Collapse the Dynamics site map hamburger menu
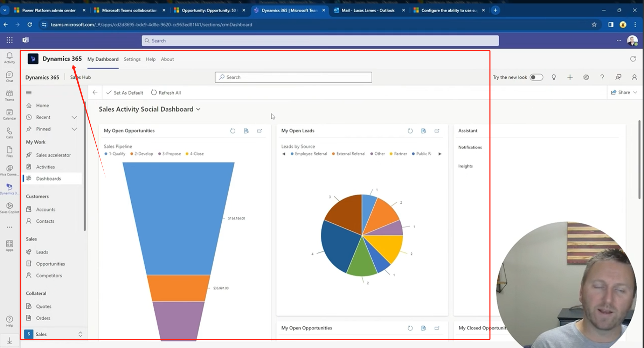 29,92
